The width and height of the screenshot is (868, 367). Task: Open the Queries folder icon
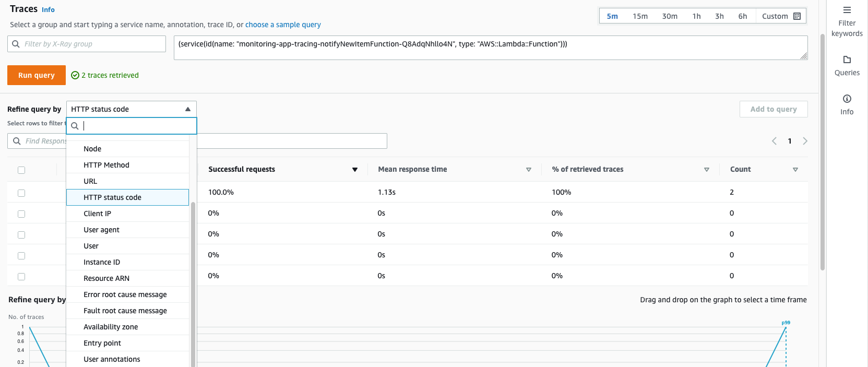(847, 60)
